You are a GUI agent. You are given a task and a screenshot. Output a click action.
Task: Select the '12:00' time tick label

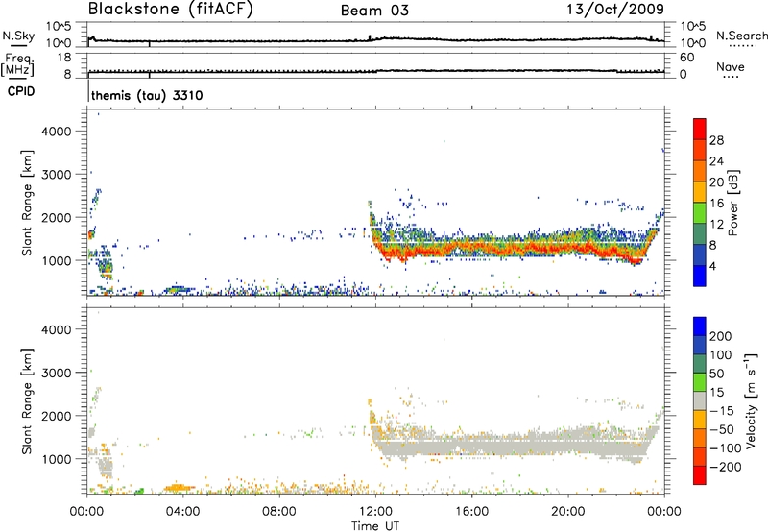tap(375, 512)
